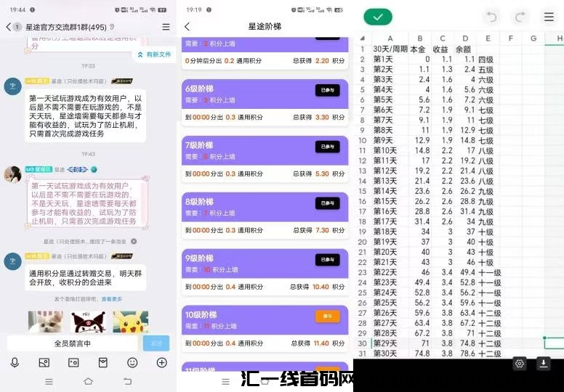Screen dimensions: 564x392
Task: Tap the 有新文件 new file notice
Action: [154, 54]
